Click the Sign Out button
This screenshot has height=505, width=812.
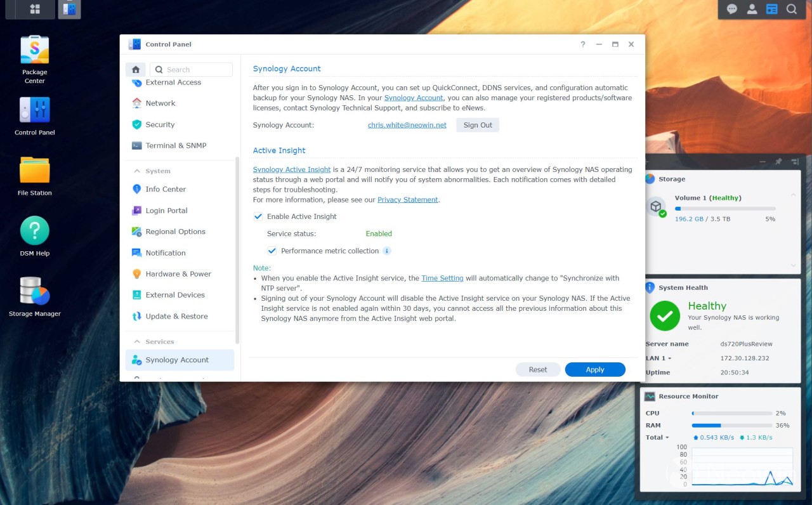click(x=478, y=125)
